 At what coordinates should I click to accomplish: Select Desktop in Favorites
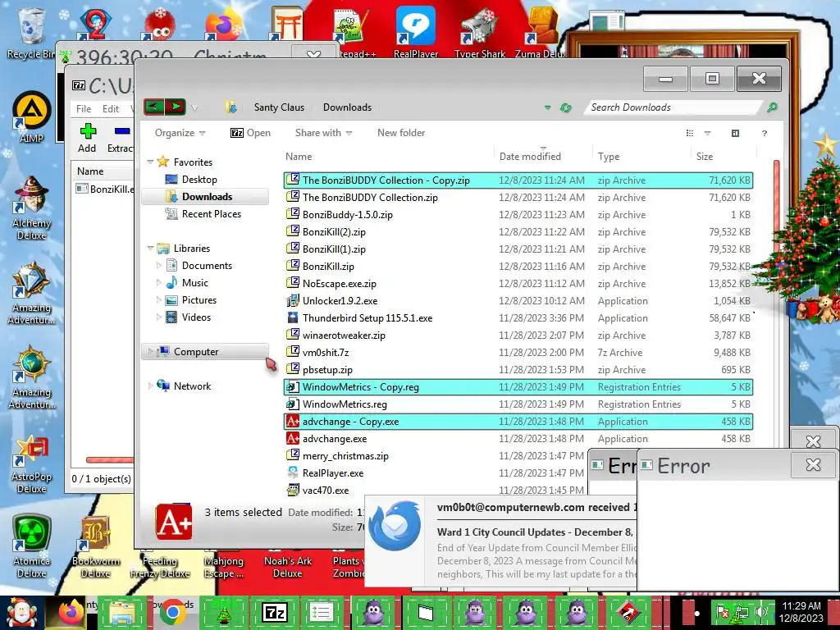point(199,180)
